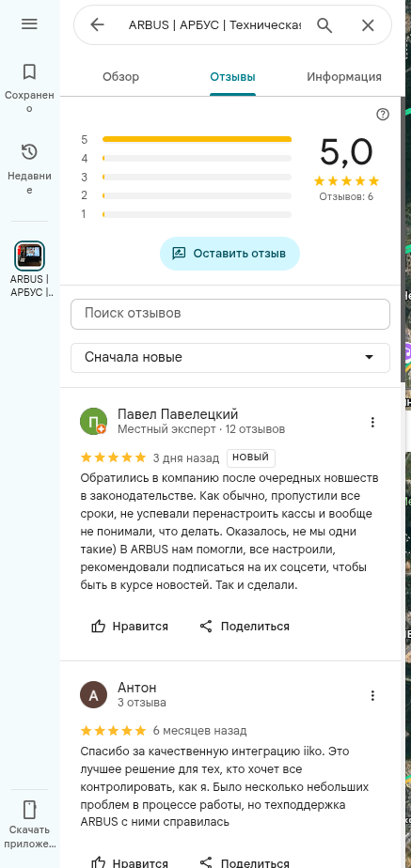Open the Сначала новые sort dropdown
The image size is (411, 868).
[230, 358]
